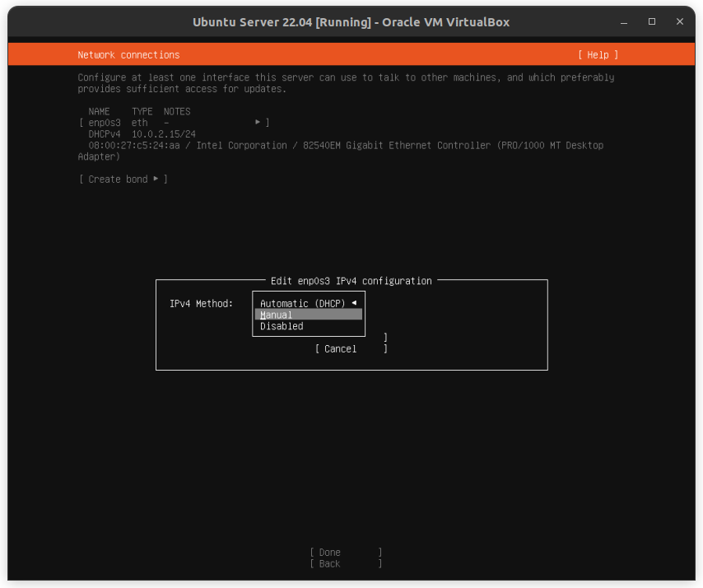Activate the Done button at the bottom
The image size is (703, 588).
(x=346, y=553)
